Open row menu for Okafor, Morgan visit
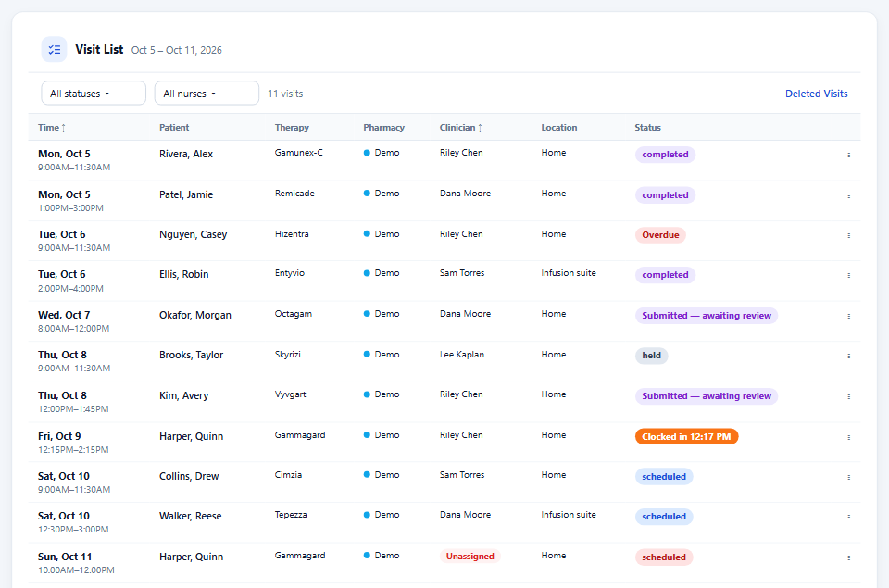Screen dimensions: 889x588 tap(849, 317)
